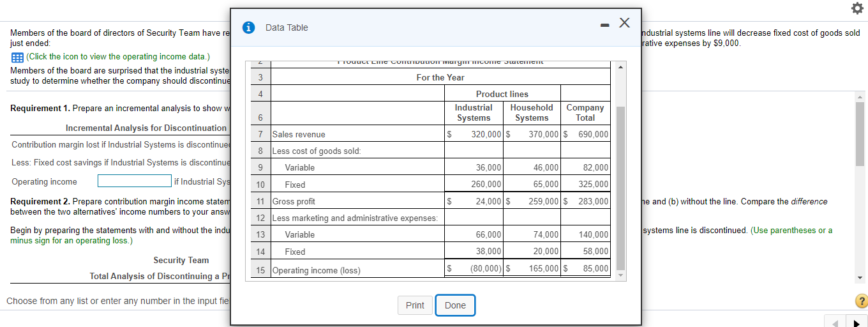Click fixed cost total 325,000
This screenshot has width=868, height=327.
(593, 185)
